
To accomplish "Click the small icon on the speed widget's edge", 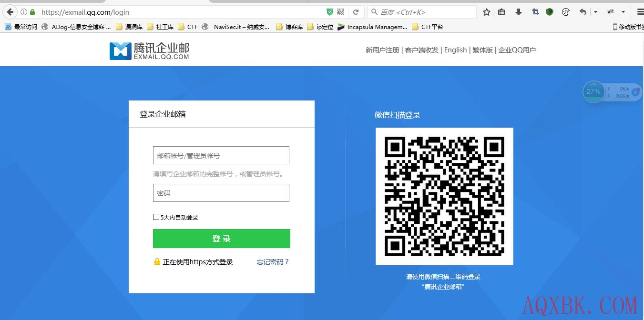I will click(635, 92).
